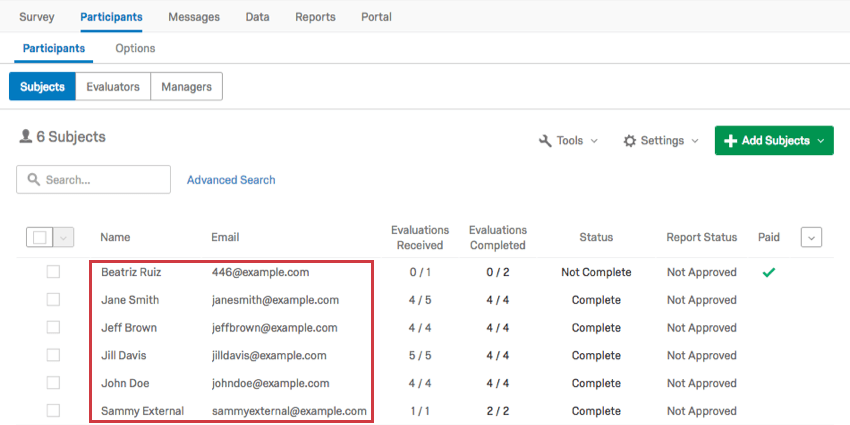
Task: Click the green checkmark in Paid column
Action: (768, 272)
